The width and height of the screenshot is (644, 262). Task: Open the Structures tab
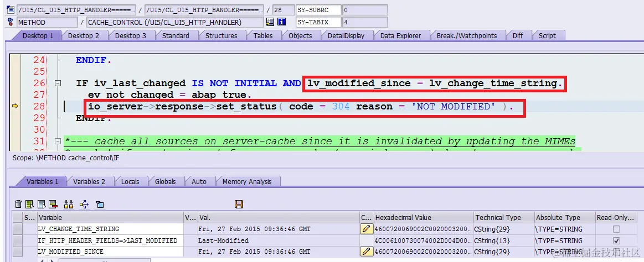click(x=221, y=36)
